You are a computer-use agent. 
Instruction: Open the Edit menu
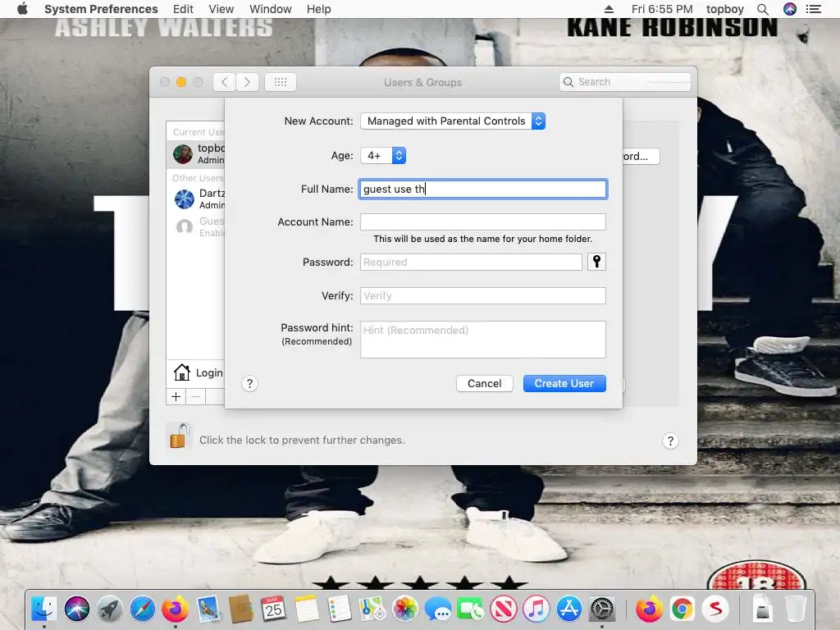(183, 9)
